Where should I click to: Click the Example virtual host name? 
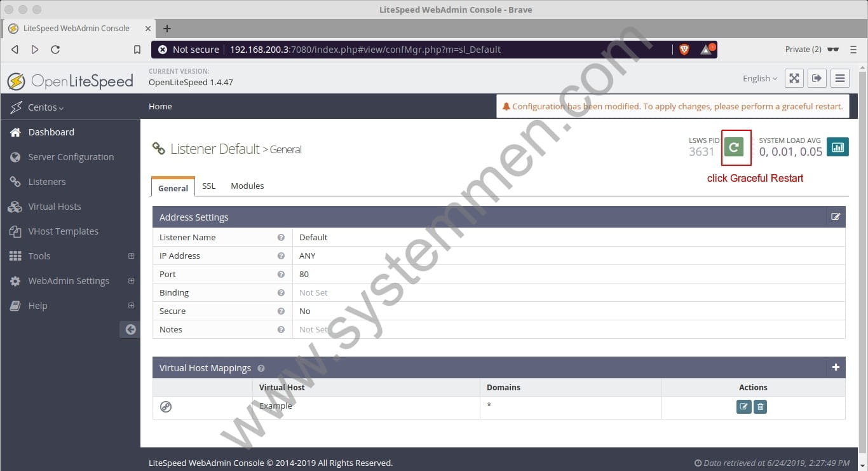point(276,406)
